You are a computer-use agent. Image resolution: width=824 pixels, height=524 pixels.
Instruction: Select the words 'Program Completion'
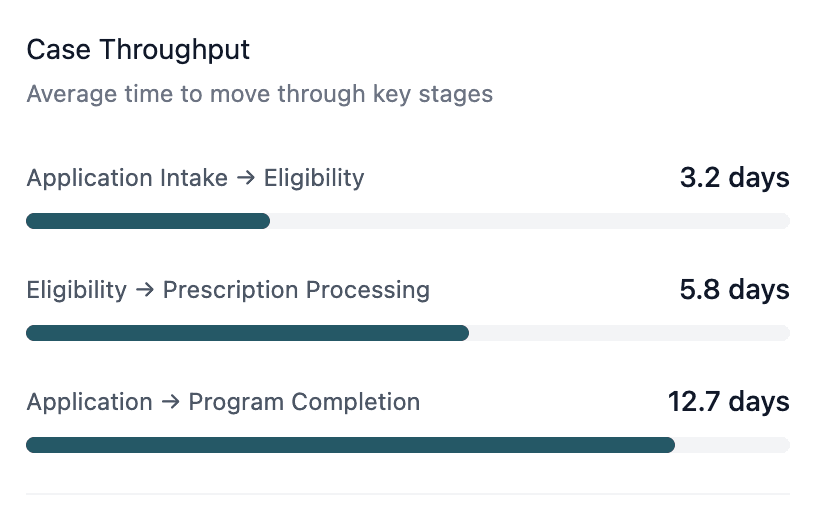coord(304,403)
